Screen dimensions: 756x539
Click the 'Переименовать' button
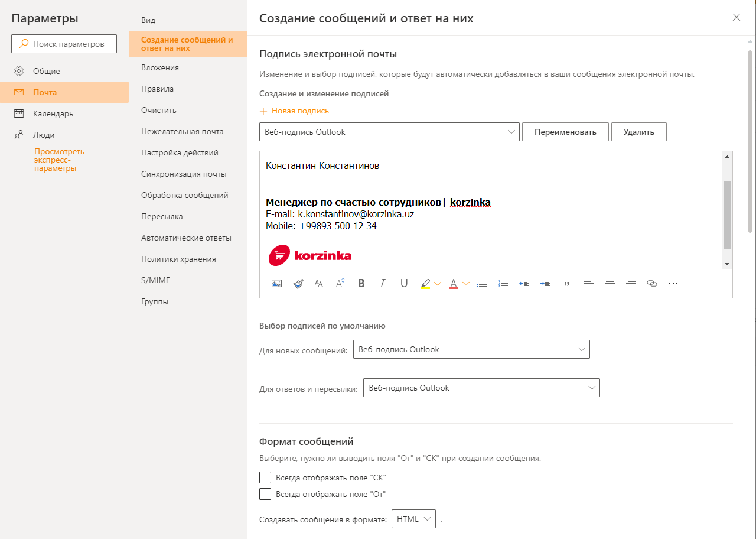click(x=565, y=132)
